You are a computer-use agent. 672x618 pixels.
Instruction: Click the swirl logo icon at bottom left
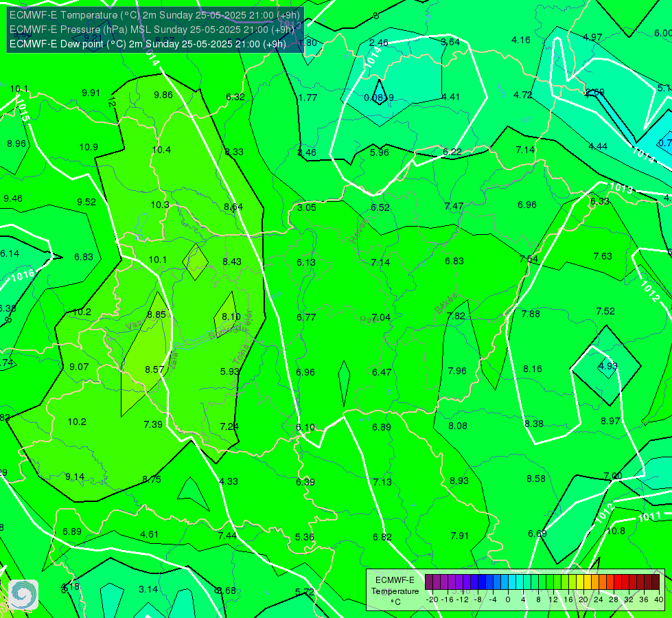(x=23, y=595)
